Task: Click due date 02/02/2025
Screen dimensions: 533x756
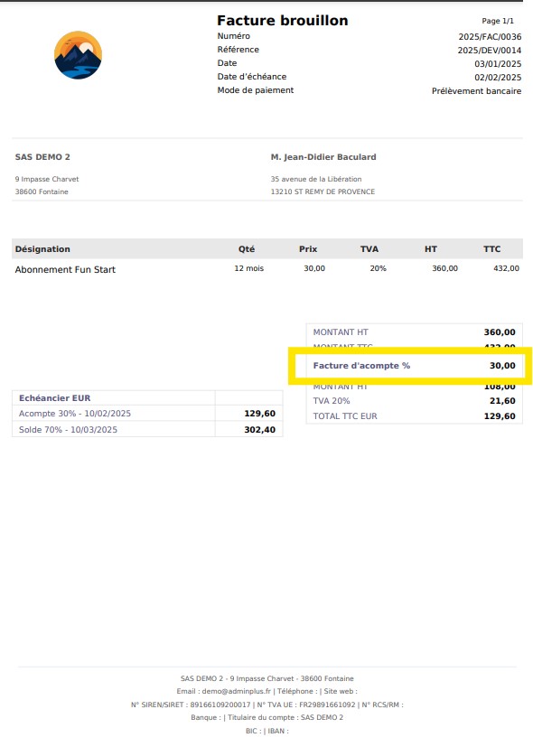Action: pyautogui.click(x=497, y=77)
